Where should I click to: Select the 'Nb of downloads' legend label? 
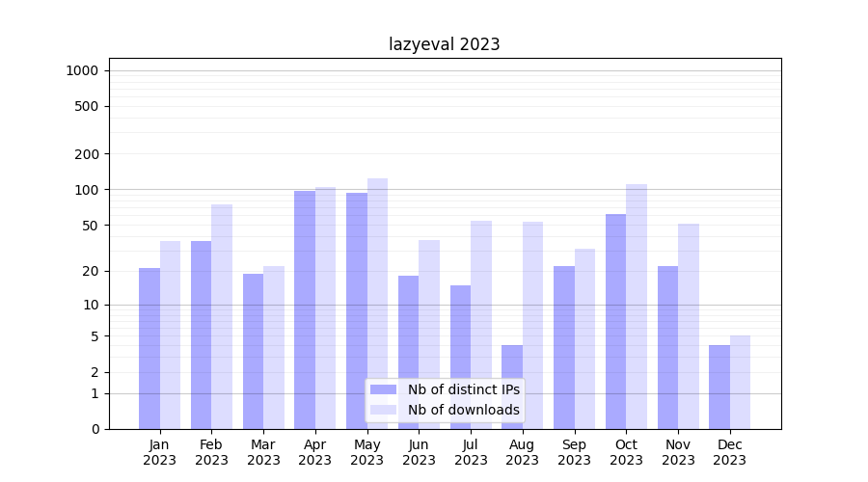463,410
